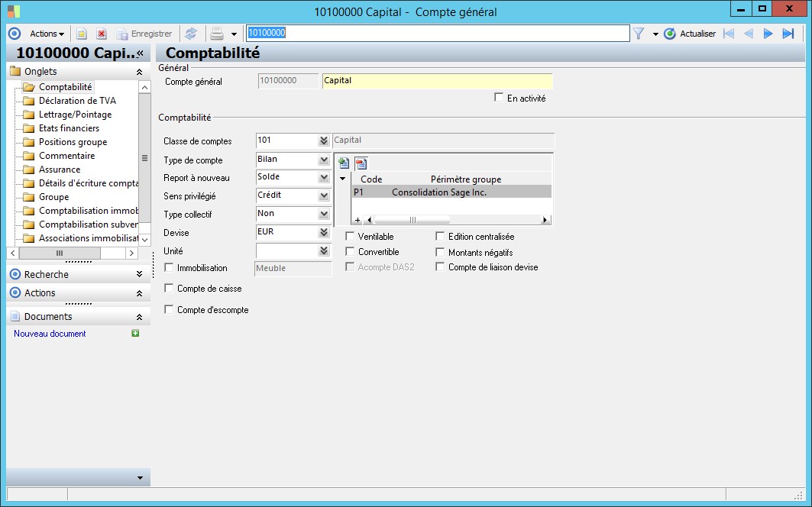Open the Positions groupe tab
The image size is (812, 507).
point(73,142)
